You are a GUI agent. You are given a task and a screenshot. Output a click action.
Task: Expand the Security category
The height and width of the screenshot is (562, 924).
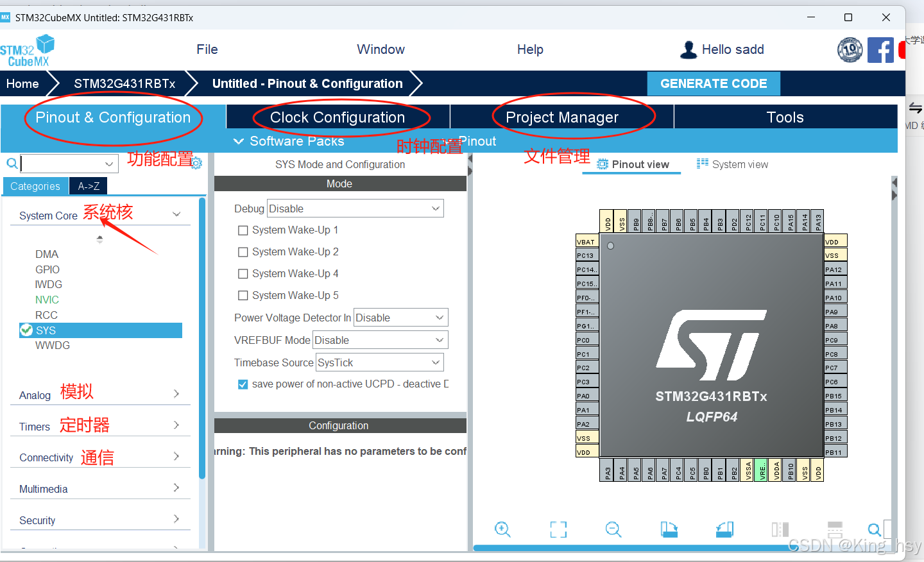(x=176, y=518)
